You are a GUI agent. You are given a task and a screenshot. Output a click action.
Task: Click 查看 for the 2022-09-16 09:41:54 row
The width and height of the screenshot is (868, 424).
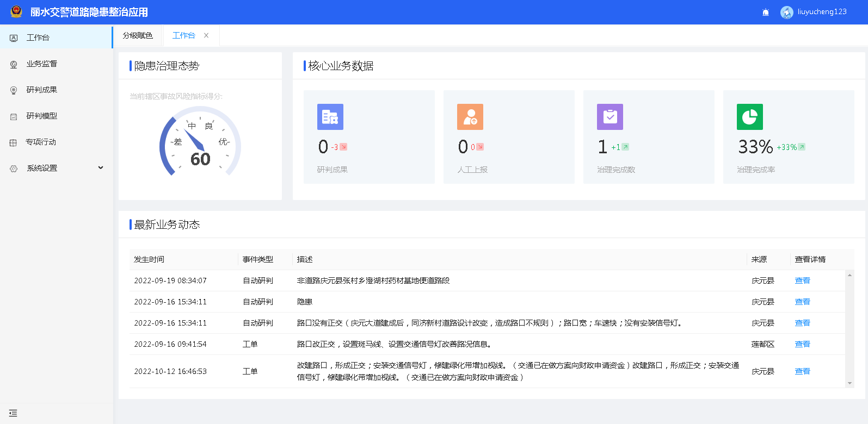(802, 344)
